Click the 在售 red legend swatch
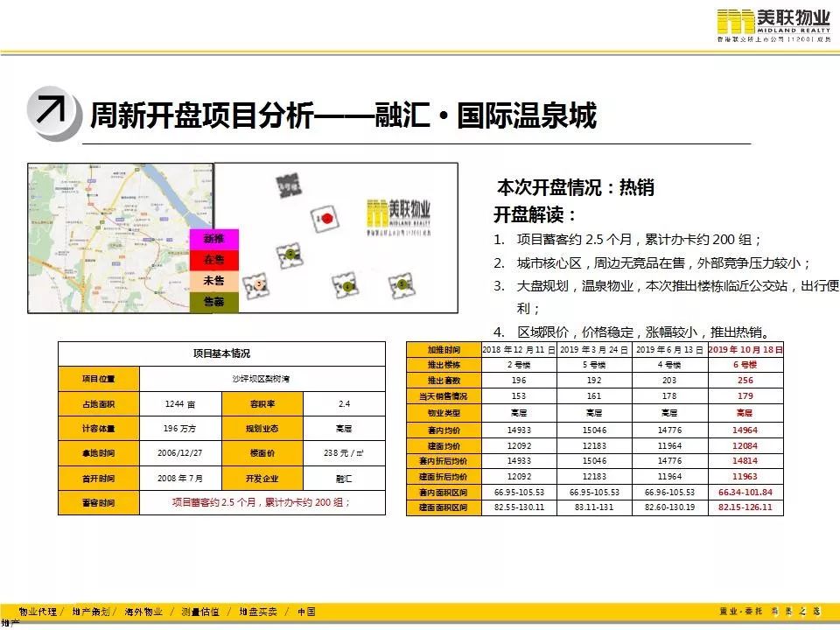The width and height of the screenshot is (840, 630). pyautogui.click(x=213, y=260)
